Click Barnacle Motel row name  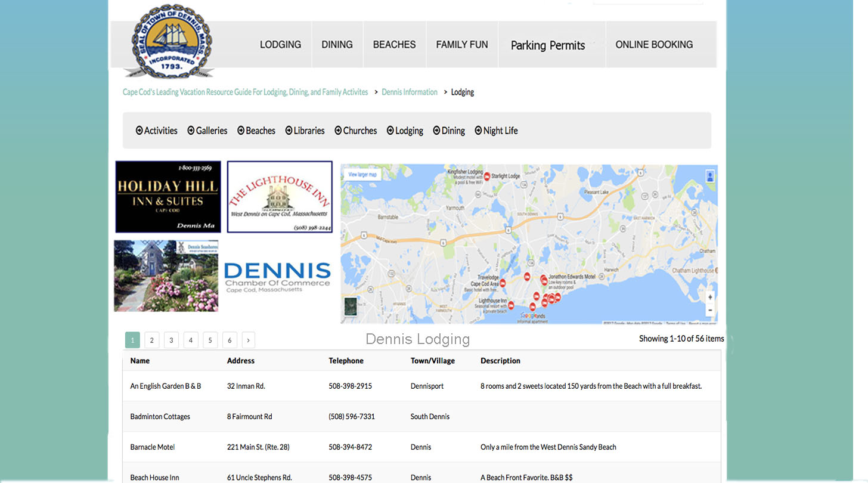click(153, 447)
